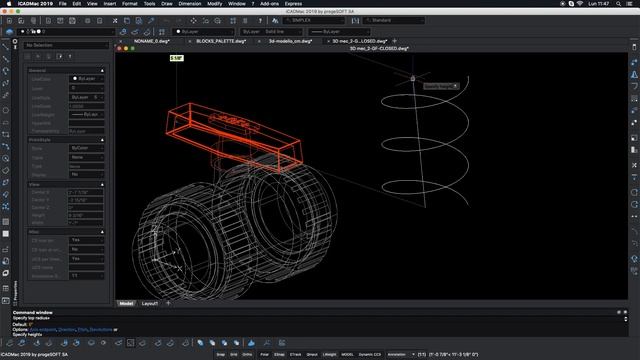Open the ByLayer color dropdown in toolbar
640x360 pixels.
(203, 31)
